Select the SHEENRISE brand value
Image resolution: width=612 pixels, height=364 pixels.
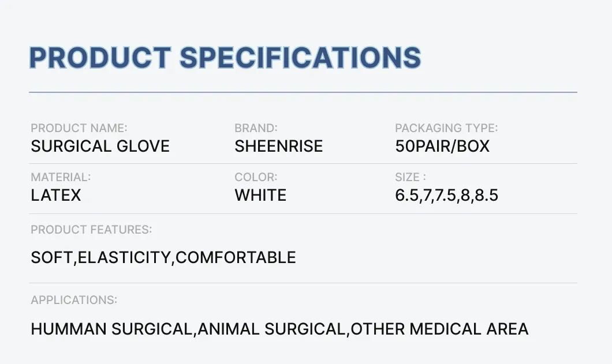pyautogui.click(x=279, y=146)
